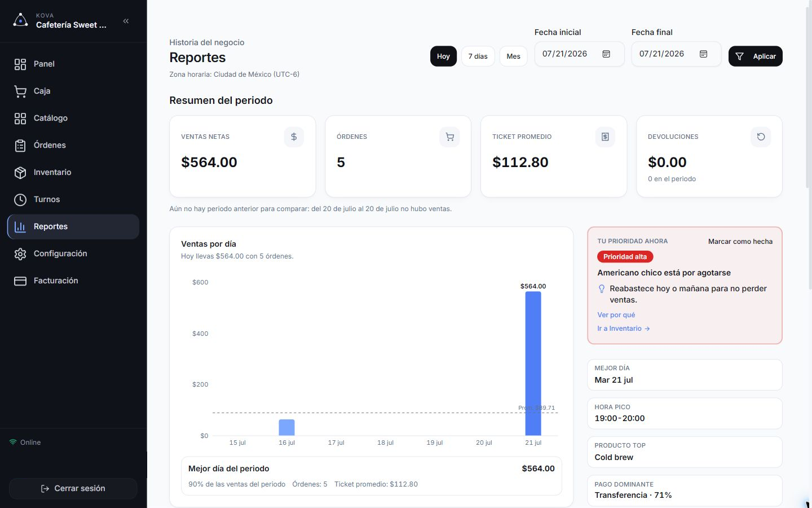Follow the Ir a Inventario link
Viewport: 812px width, 508px height.
pyautogui.click(x=623, y=329)
